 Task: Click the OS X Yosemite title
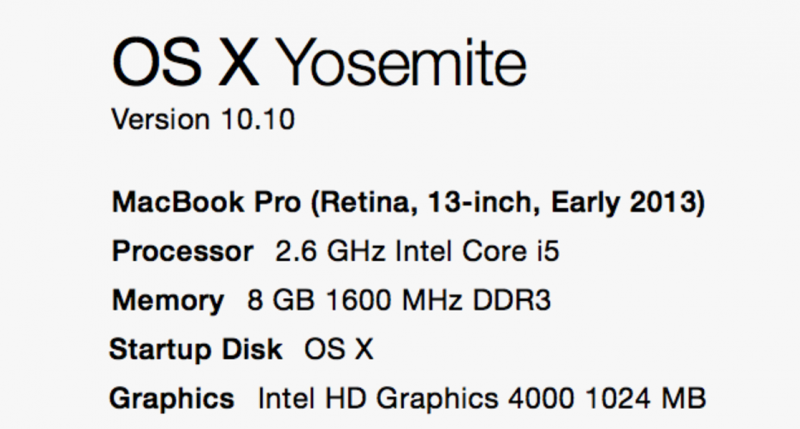point(319,64)
